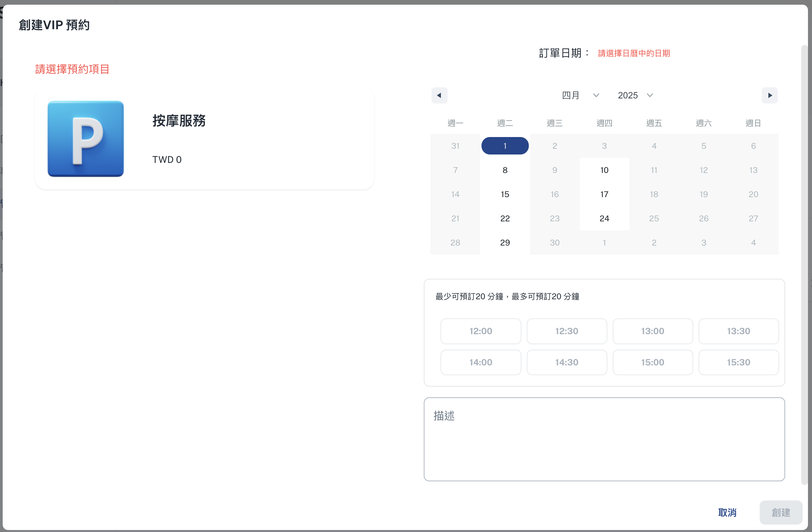
Task: Select April 24 as the order date
Action: pos(604,219)
